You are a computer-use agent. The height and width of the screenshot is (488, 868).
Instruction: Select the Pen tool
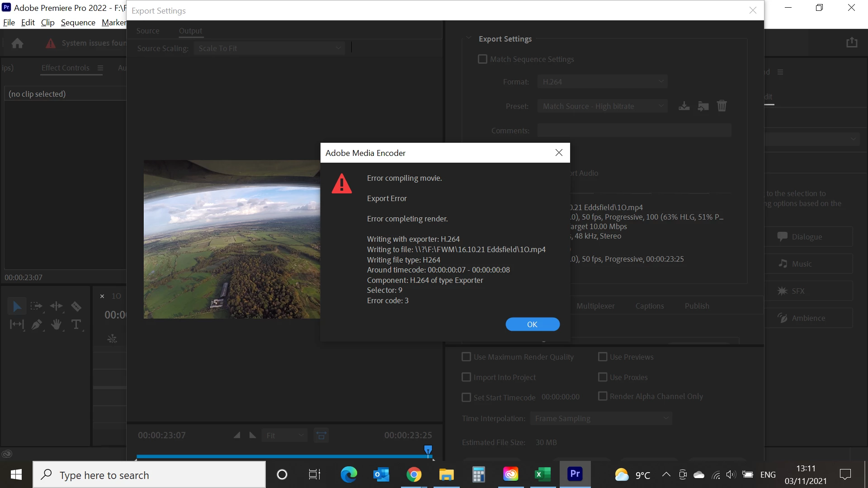pyautogui.click(x=37, y=324)
